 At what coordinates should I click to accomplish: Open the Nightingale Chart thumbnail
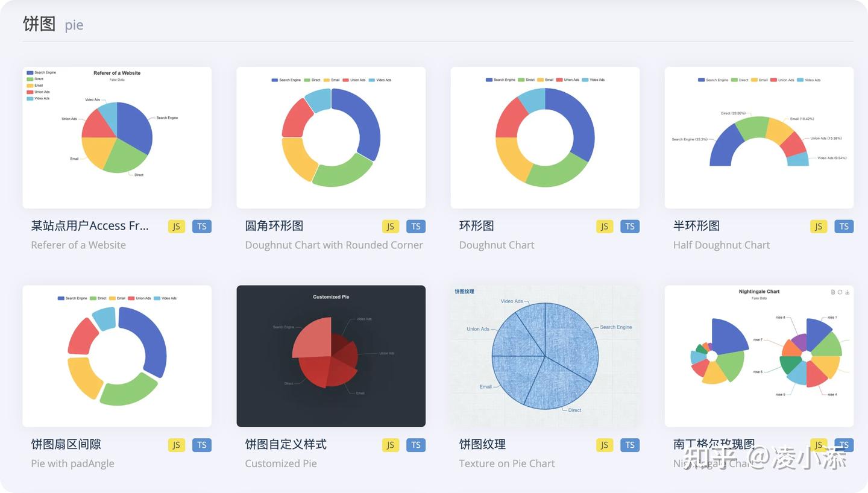pos(759,356)
